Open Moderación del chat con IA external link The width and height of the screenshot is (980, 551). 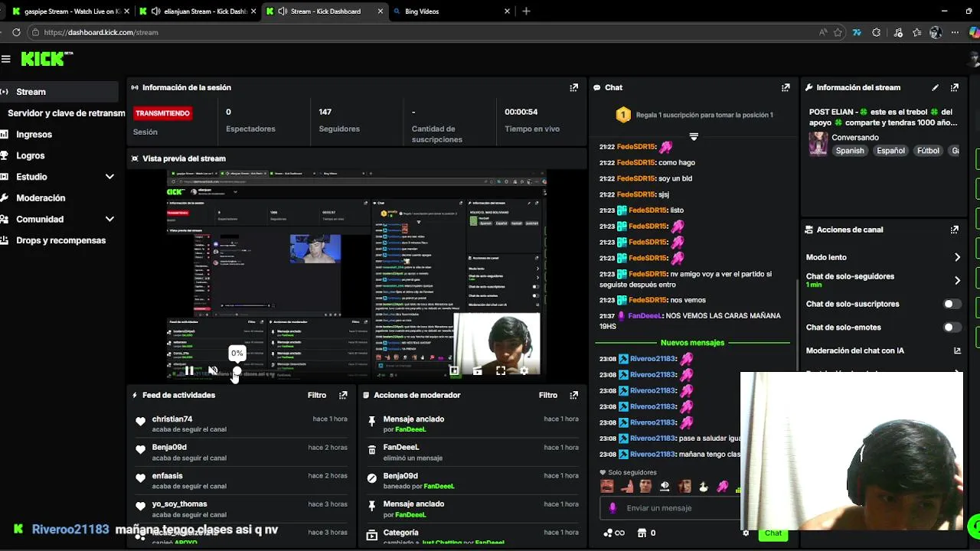coord(957,350)
